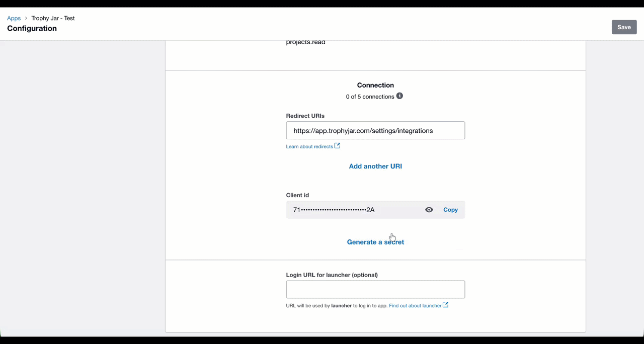The width and height of the screenshot is (644, 344).
Task: Click the Client id label
Action: click(x=297, y=195)
